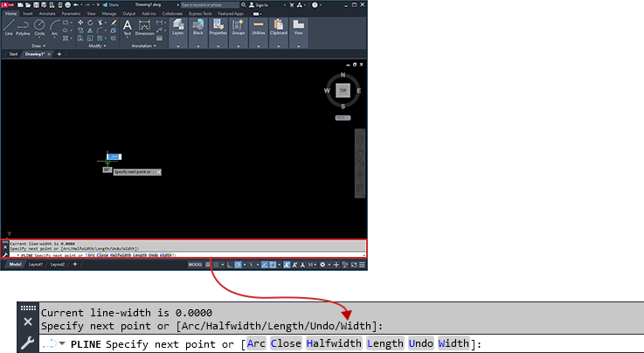Open the Start file tab
The width and height of the screenshot is (644, 353).
(14, 54)
